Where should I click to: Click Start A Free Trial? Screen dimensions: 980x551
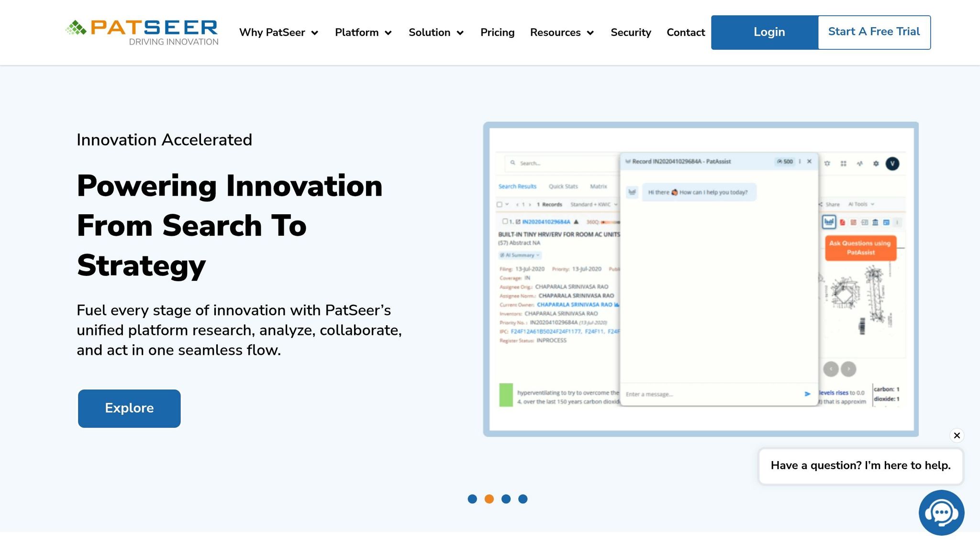pos(874,32)
